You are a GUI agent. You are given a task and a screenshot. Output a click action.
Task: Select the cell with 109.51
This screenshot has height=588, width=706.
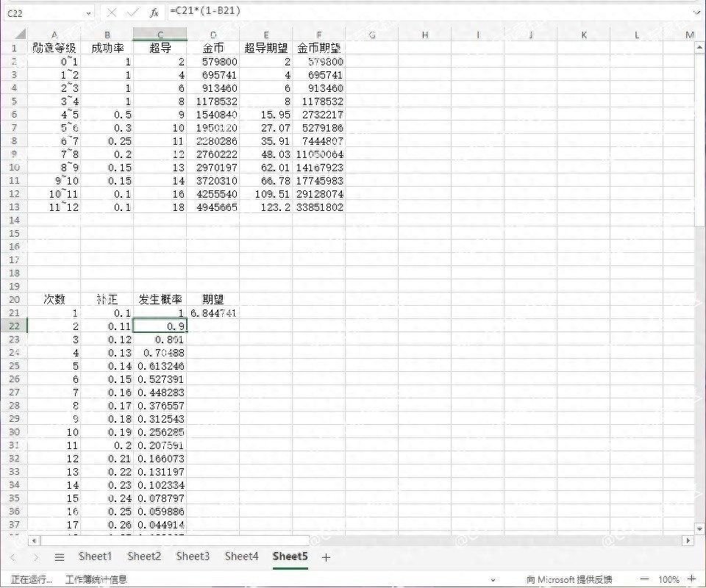[265, 194]
